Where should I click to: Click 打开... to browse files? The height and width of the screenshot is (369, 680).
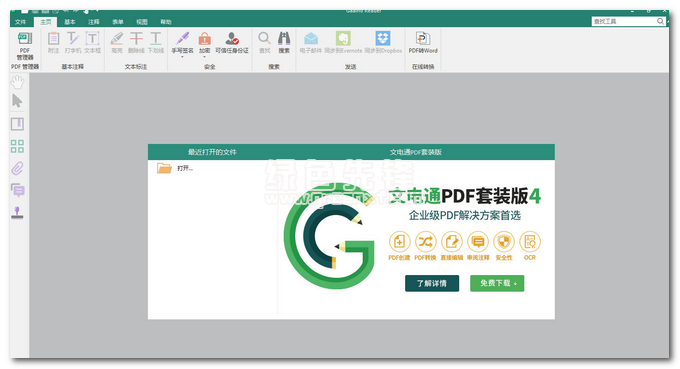coord(185,168)
